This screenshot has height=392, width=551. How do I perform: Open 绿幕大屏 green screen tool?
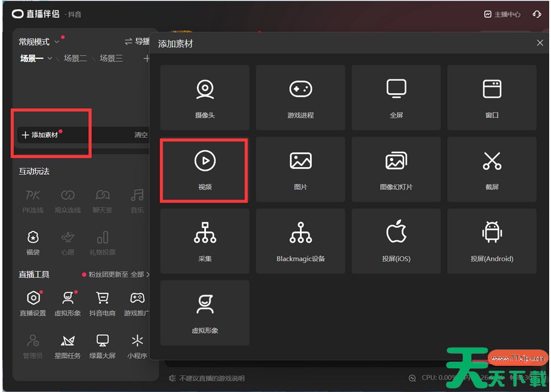102,346
